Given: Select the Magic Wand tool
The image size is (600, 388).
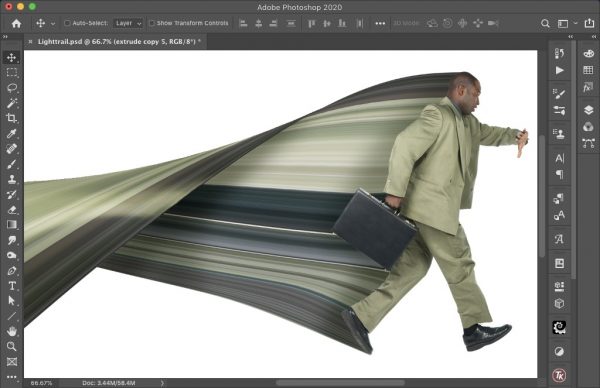Looking at the screenshot, I should [11, 103].
